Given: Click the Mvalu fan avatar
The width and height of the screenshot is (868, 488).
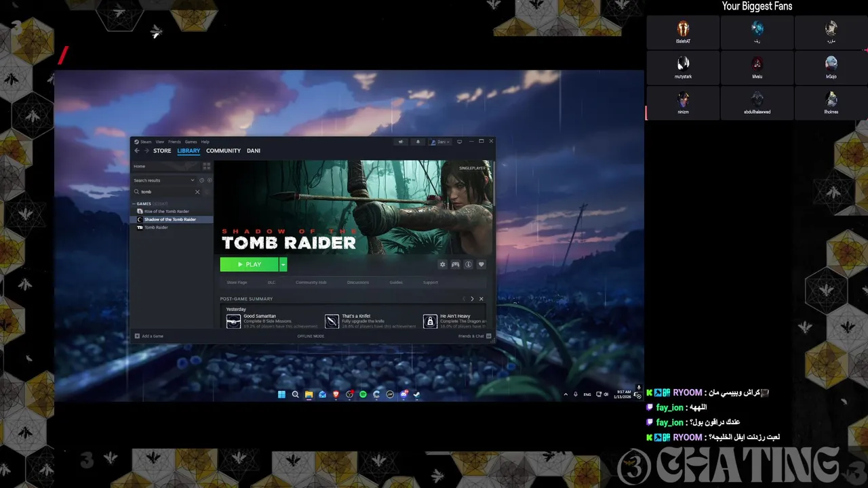Looking at the screenshot, I should pos(757,64).
